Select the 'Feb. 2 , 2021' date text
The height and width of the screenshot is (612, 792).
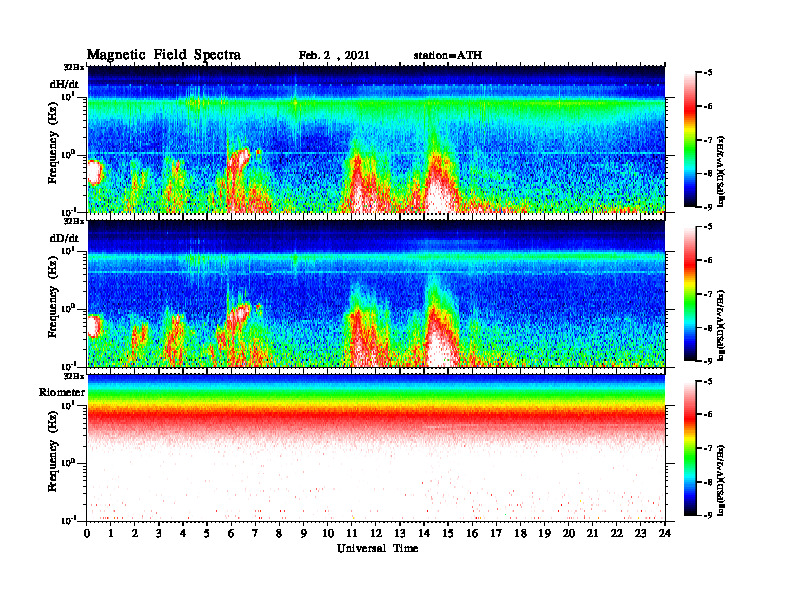click(x=334, y=55)
